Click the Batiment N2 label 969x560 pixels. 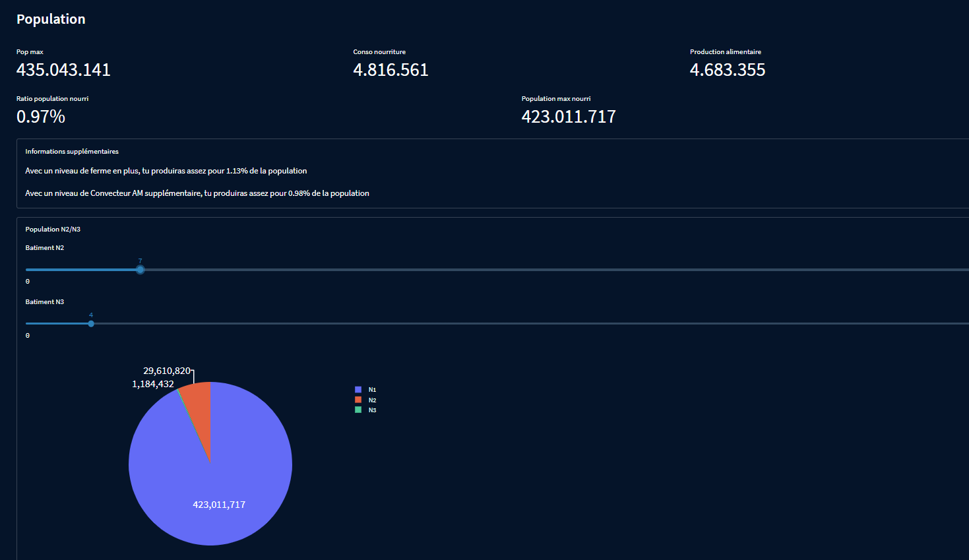pyautogui.click(x=45, y=248)
